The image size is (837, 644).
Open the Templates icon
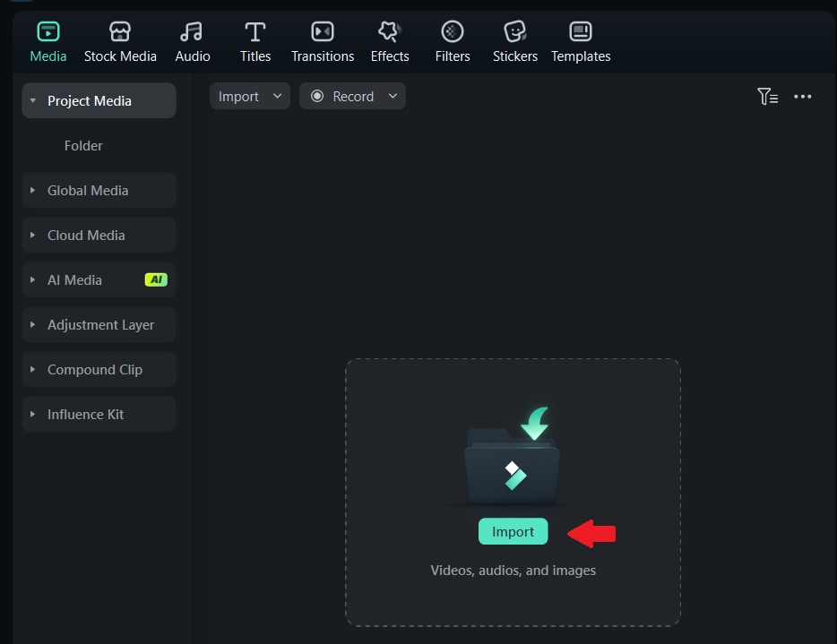[x=580, y=32]
